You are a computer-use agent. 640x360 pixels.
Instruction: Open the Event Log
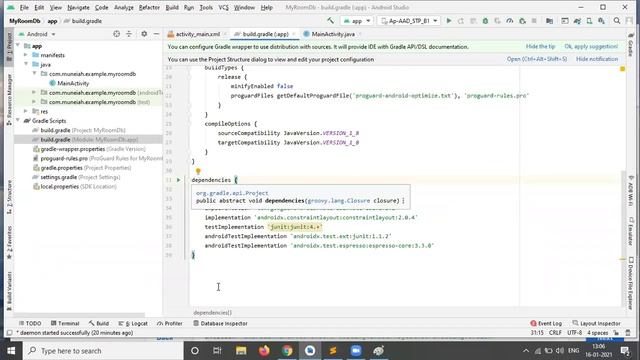[x=546, y=323]
